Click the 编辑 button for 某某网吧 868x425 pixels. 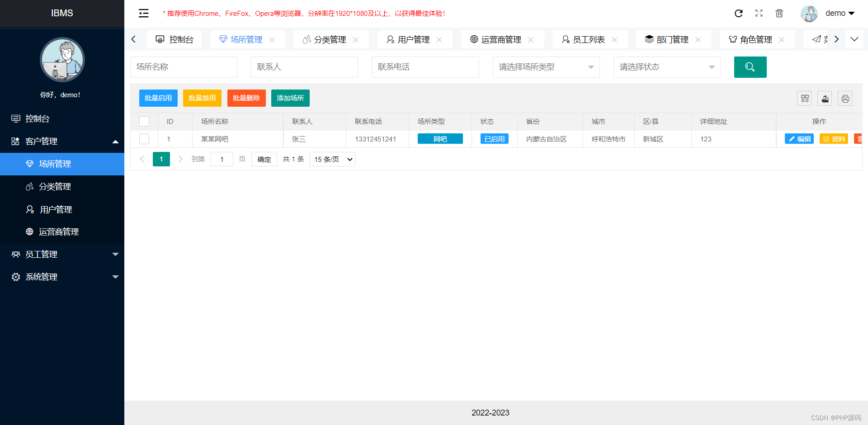pos(799,139)
